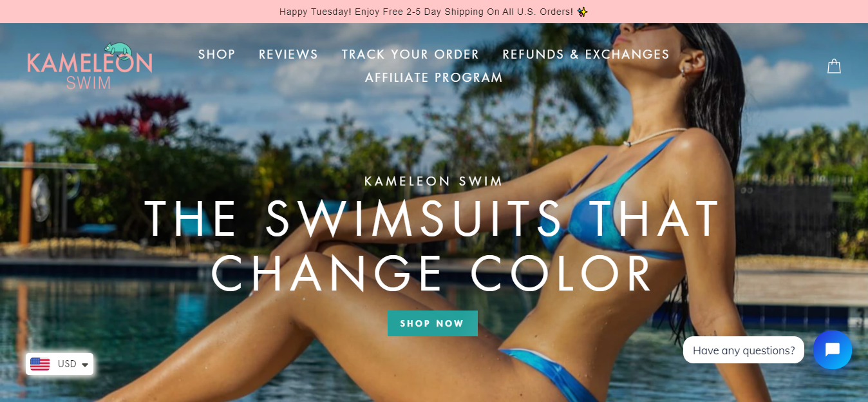
Task: Click the sparkle emoji in the announcement bar
Action: pos(583,12)
